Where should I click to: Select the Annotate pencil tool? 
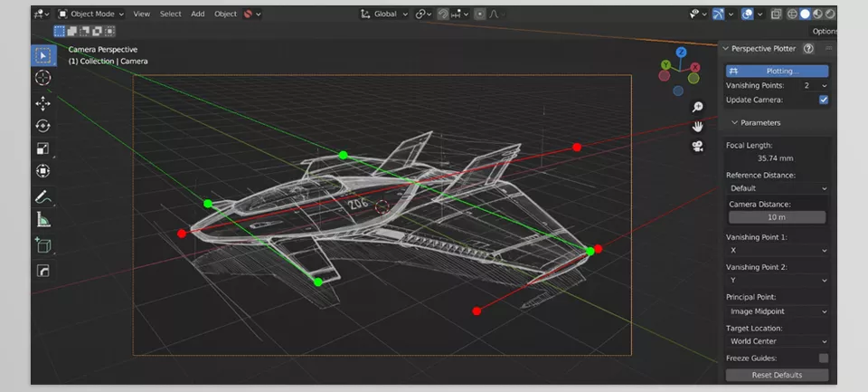point(42,196)
